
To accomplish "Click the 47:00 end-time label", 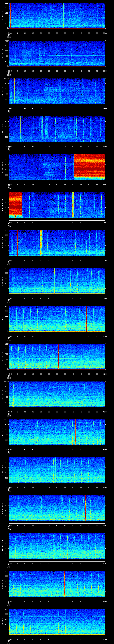I will point(105,601).
